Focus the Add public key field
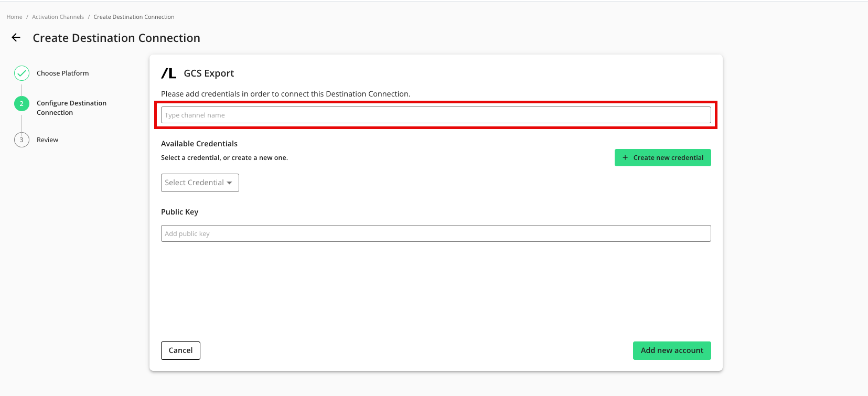The width and height of the screenshot is (868, 396). [x=435, y=234]
